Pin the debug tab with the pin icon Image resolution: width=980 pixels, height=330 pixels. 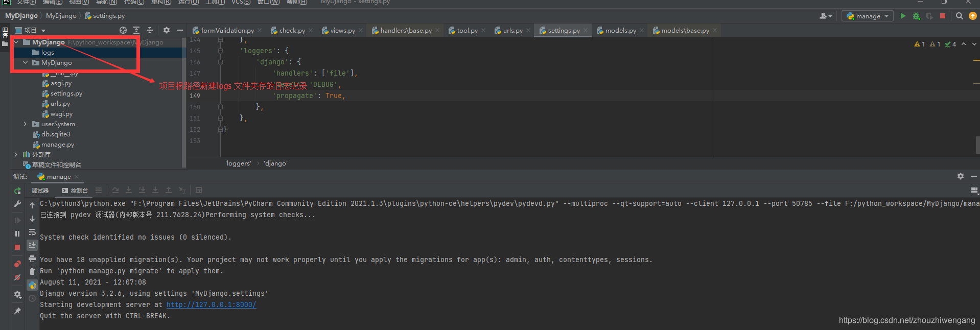(17, 311)
